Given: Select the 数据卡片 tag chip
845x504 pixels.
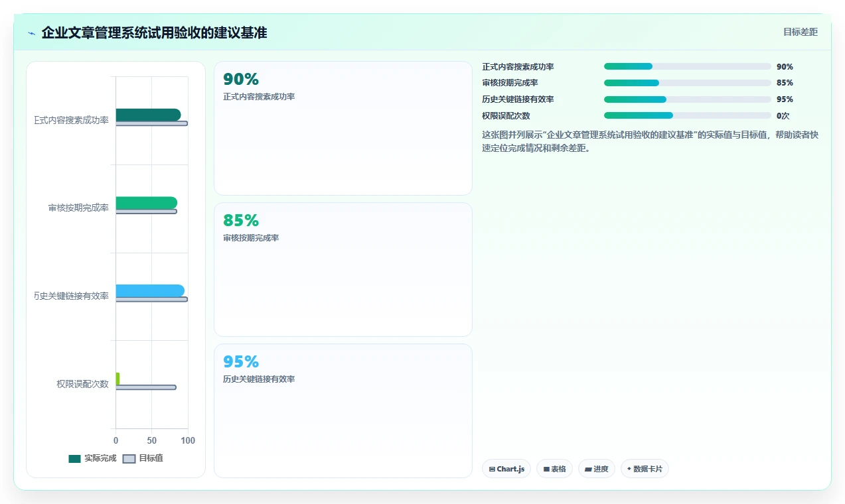Looking at the screenshot, I should coord(645,469).
